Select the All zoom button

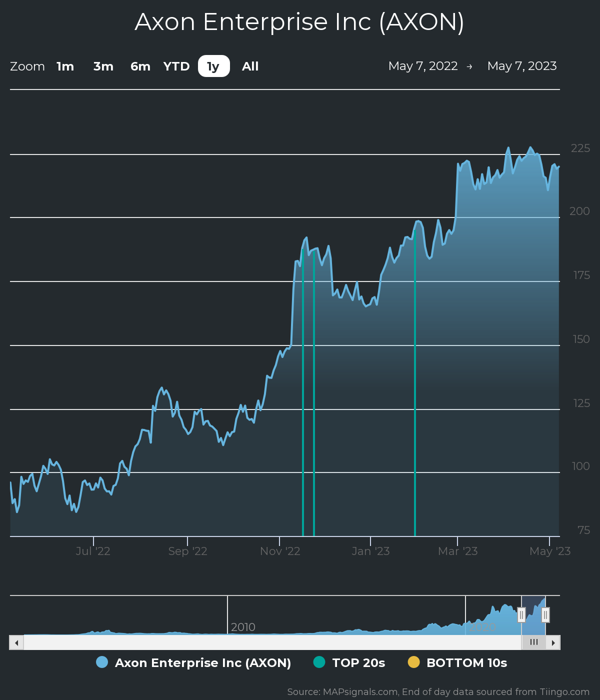[249, 65]
